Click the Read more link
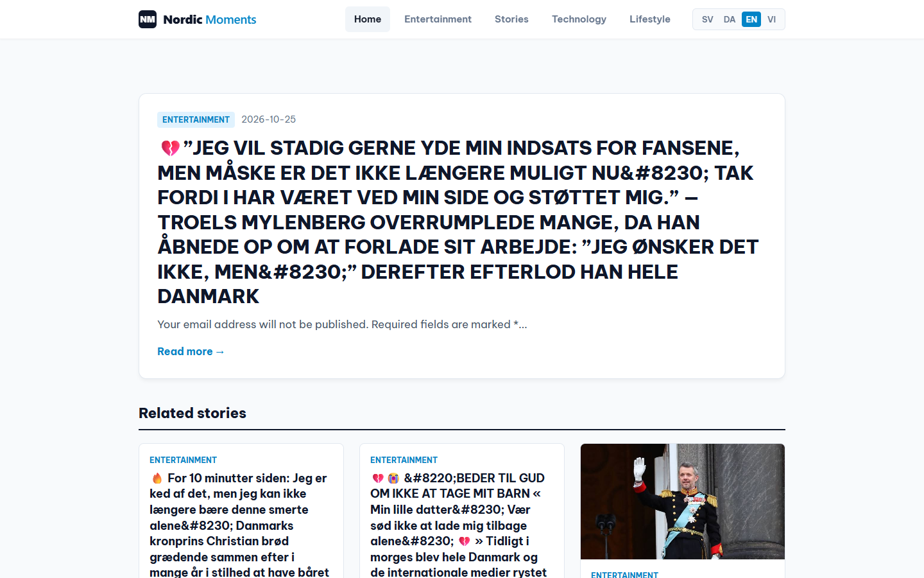 (x=191, y=351)
